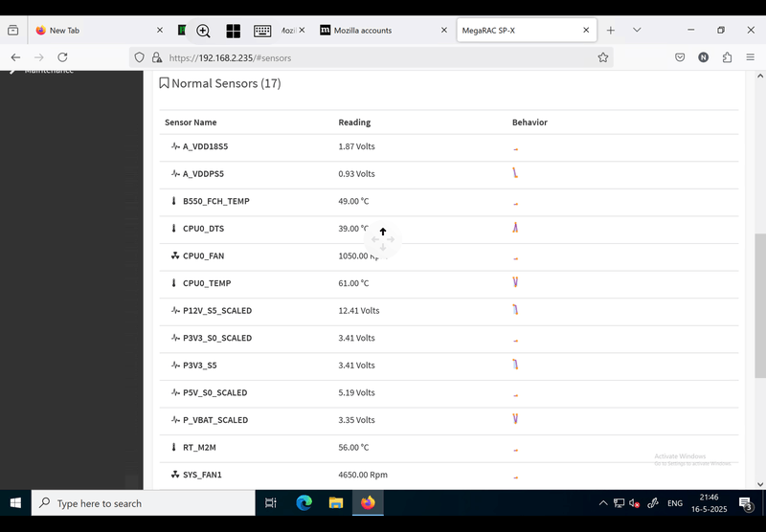Click the tracking protection shield icon
The image size is (766, 532).
tap(139, 57)
